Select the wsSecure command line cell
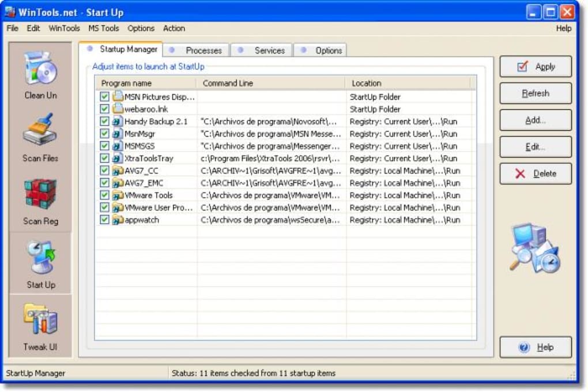The width and height of the screenshot is (588, 392). tap(271, 220)
